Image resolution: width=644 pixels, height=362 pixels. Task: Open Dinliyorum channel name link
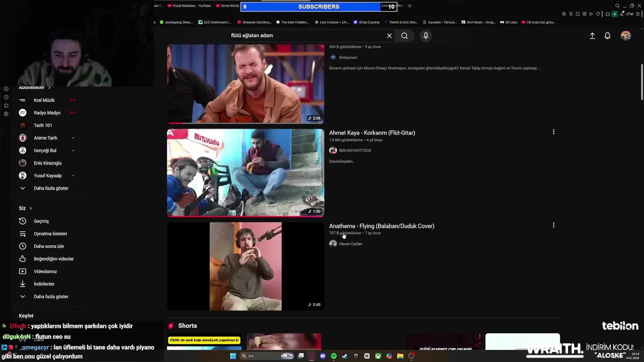point(348,57)
